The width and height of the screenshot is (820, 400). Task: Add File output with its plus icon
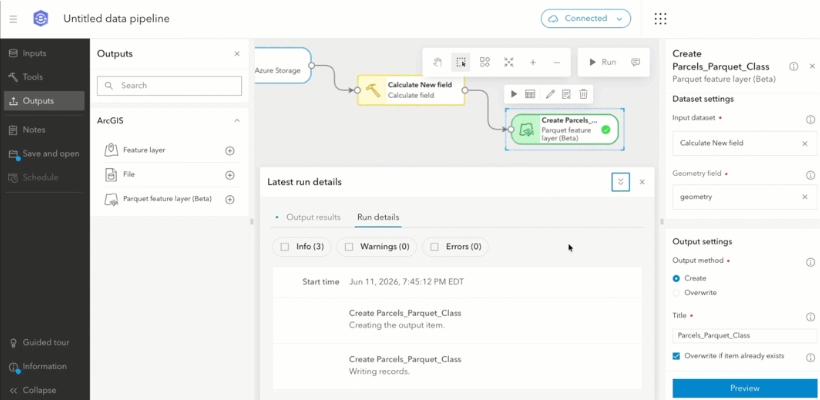pyautogui.click(x=230, y=175)
